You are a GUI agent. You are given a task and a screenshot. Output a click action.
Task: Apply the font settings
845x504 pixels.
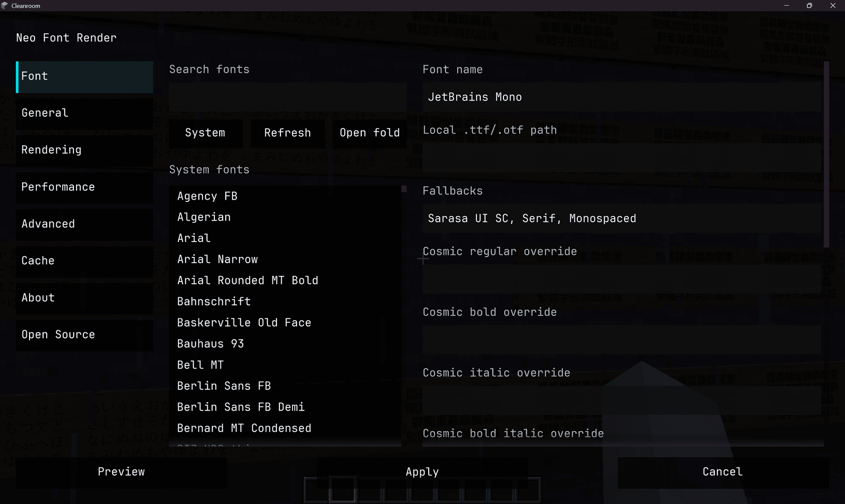tap(422, 472)
